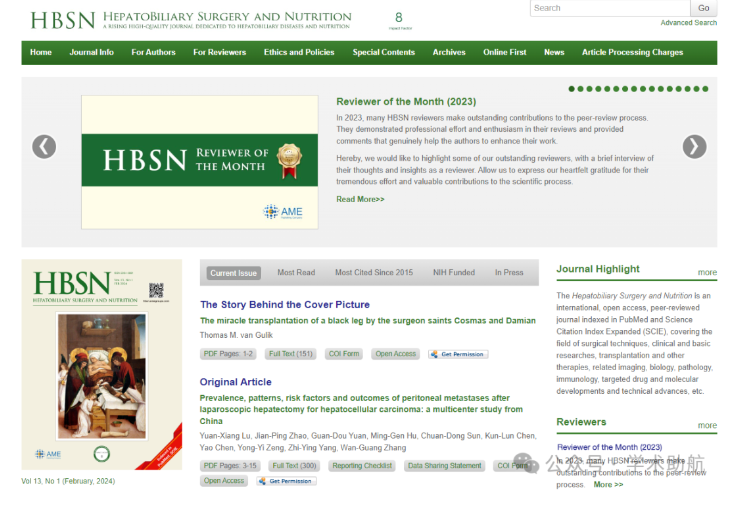
Task: Click Read More>> in the carousel
Action: tap(360, 199)
